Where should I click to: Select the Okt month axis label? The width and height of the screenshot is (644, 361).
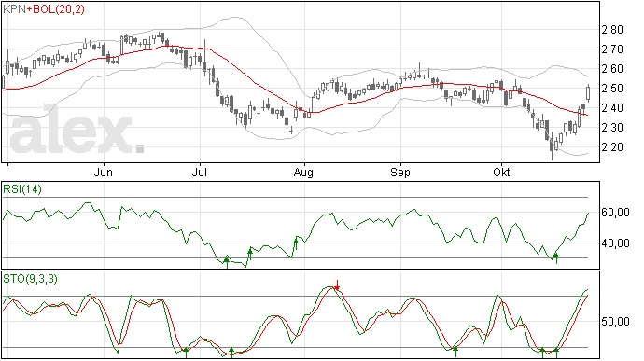(x=501, y=173)
